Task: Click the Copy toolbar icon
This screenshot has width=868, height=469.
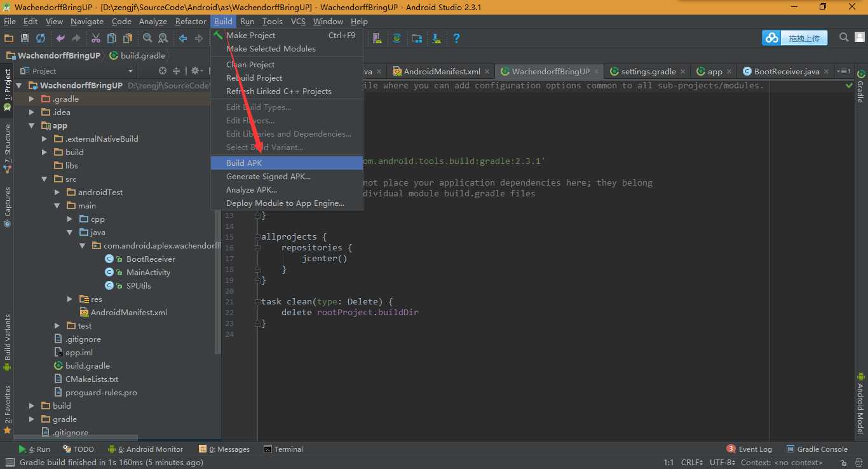Action: point(112,38)
